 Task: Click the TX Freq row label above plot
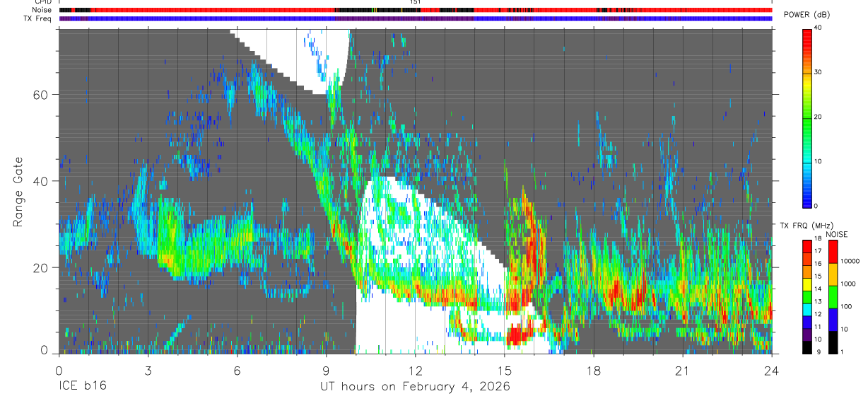pyautogui.click(x=37, y=18)
